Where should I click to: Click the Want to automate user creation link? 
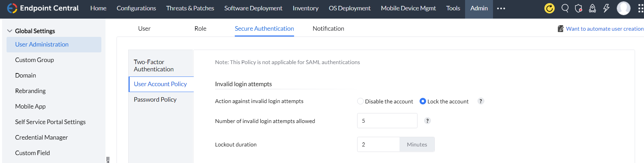604,29
